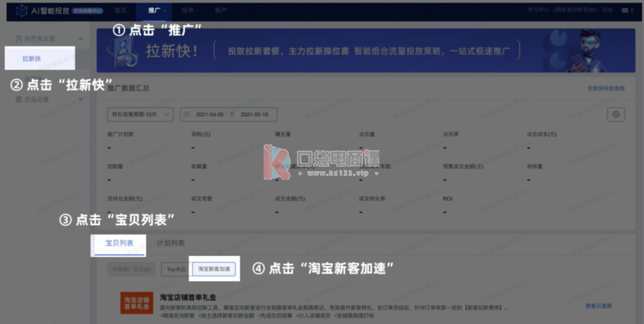Screen dimensions: 644x324
Task: Click the 淘宝店铺首单礼金 orange thumbnail
Action: tap(137, 303)
